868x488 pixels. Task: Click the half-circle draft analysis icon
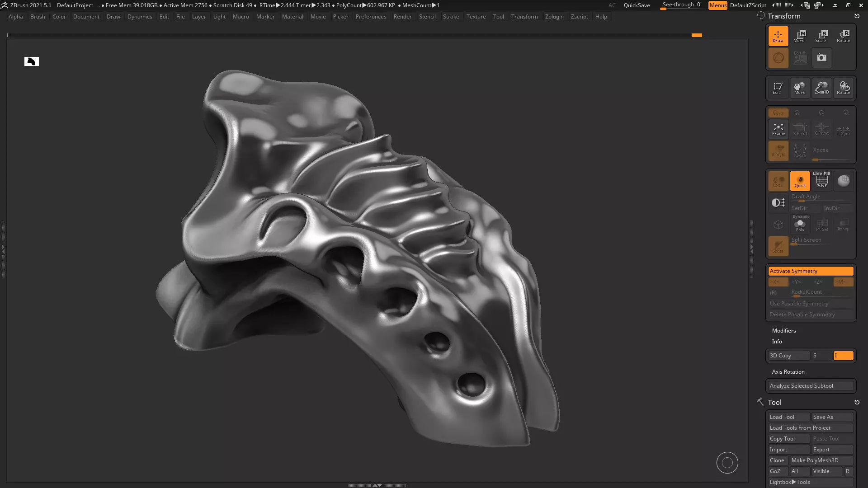[778, 203]
